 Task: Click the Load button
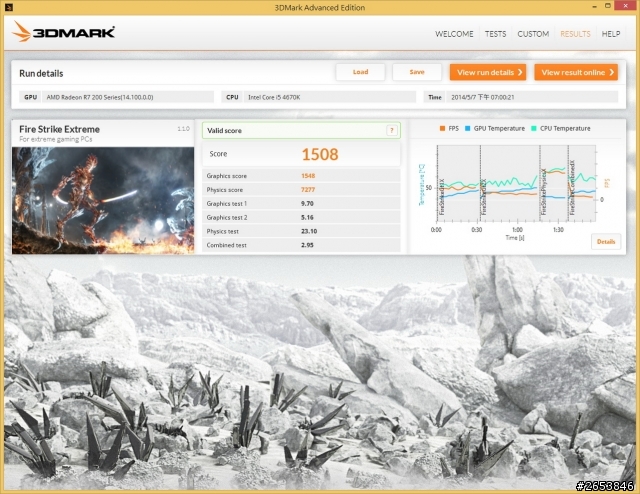point(360,72)
